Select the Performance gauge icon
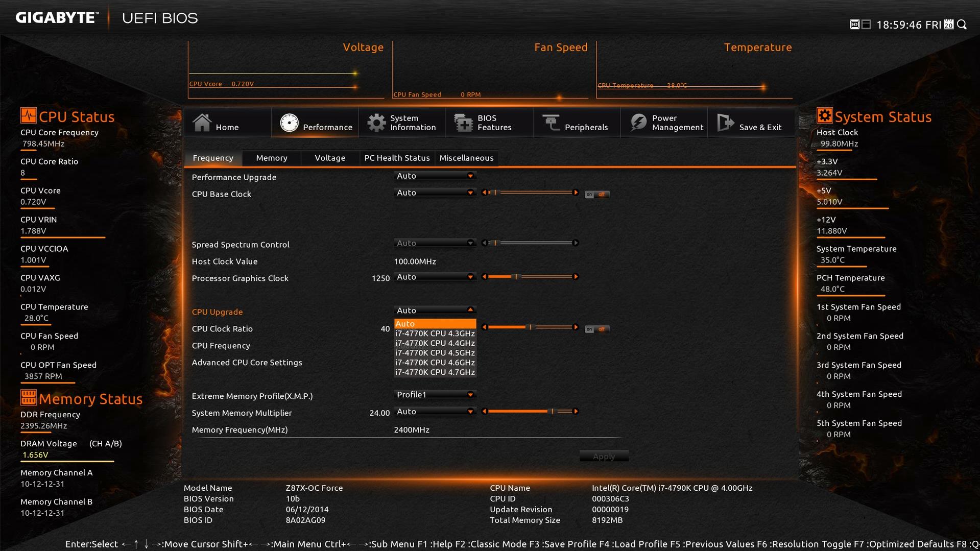980x551 pixels. pyautogui.click(x=289, y=123)
